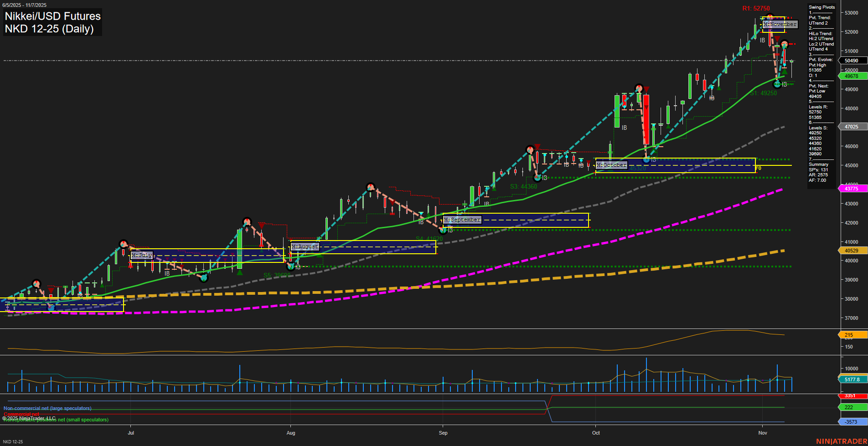Hide the Commercial net legend entry
Screen dimensions: 868x446
point(21,414)
